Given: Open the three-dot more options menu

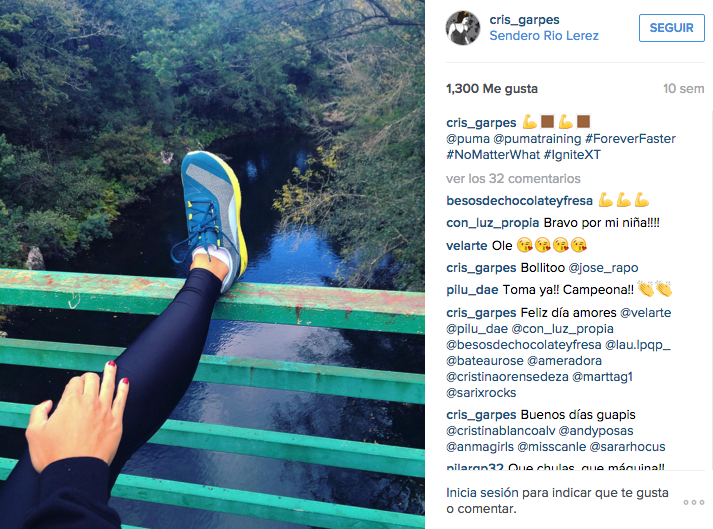Looking at the screenshot, I should [x=693, y=502].
